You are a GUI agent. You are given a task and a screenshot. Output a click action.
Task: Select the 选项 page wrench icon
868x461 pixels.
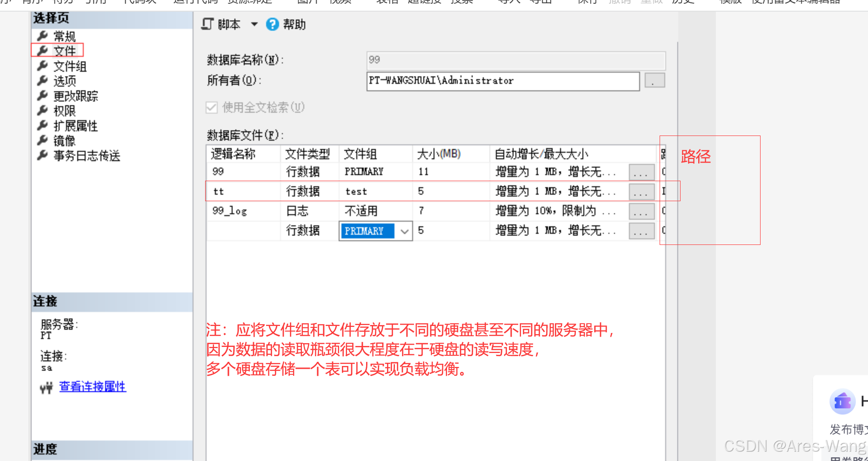coord(43,81)
